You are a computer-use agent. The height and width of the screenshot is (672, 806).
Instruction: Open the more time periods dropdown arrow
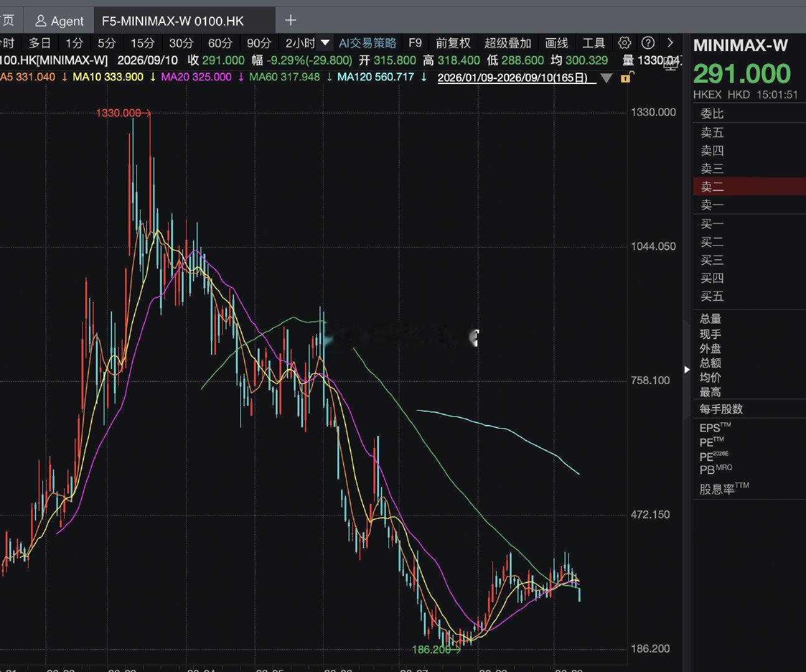[325, 43]
